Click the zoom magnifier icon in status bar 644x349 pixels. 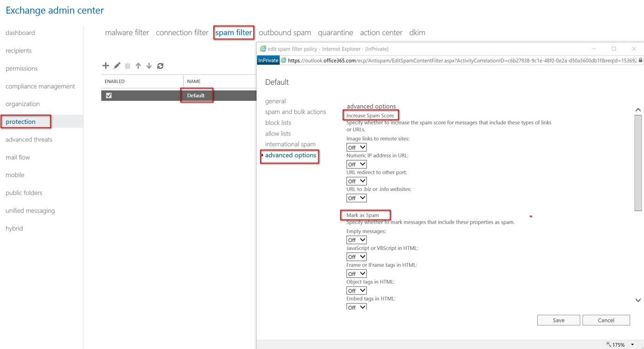click(609, 344)
